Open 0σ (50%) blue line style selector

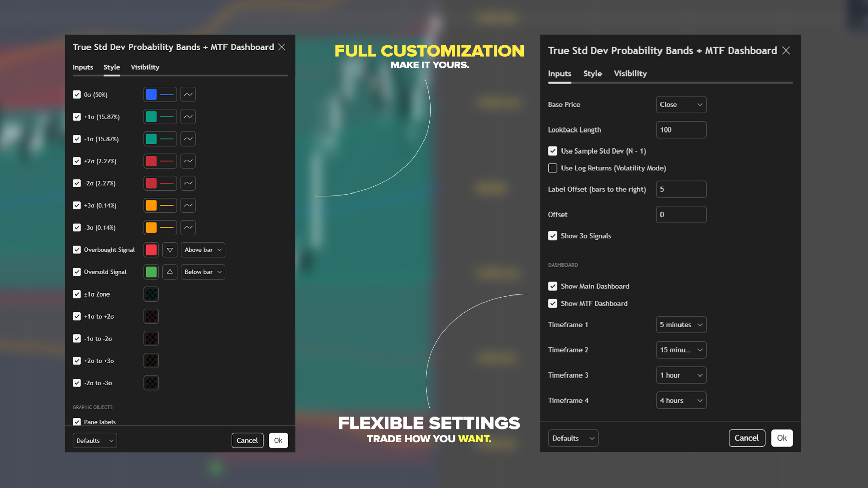(160, 95)
